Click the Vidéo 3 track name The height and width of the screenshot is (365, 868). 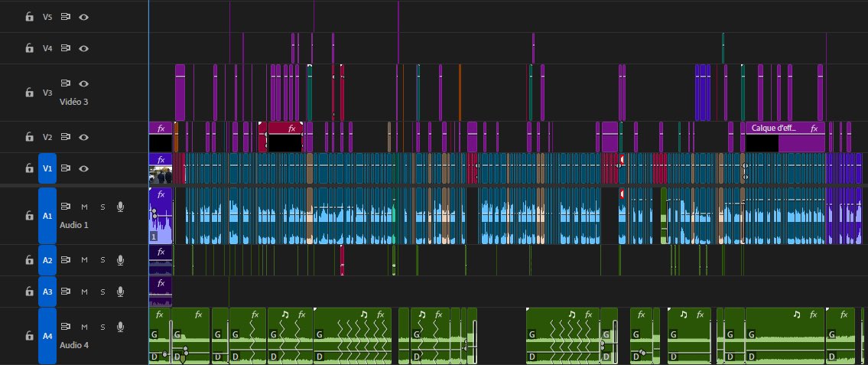(73, 102)
